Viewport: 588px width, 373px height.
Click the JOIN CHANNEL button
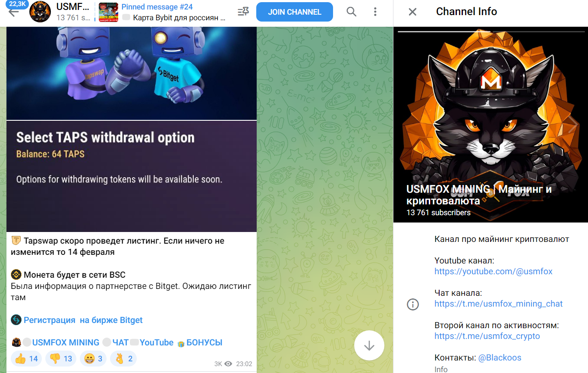(x=295, y=12)
